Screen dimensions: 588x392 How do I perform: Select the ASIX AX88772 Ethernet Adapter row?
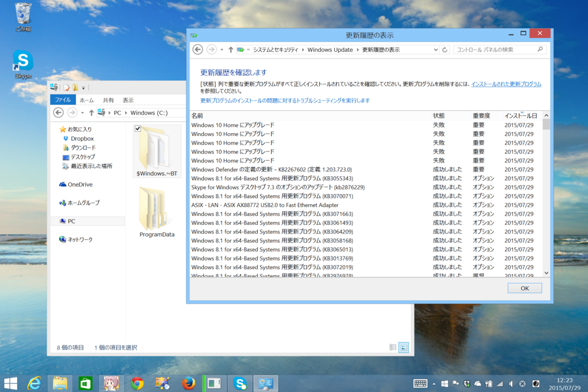pyautogui.click(x=366, y=205)
